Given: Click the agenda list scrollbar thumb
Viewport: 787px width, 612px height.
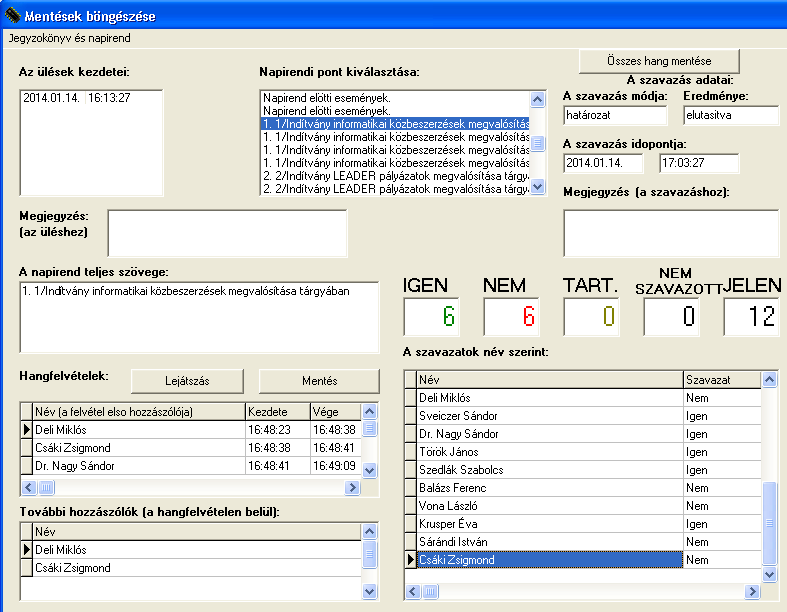Looking at the screenshot, I should pyautogui.click(x=538, y=143).
